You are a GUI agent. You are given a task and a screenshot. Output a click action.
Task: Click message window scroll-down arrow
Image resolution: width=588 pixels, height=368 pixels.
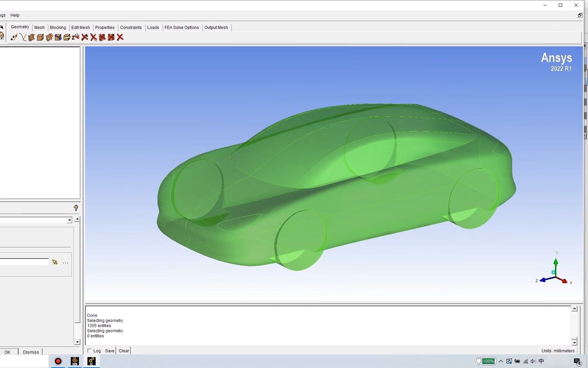[x=574, y=342]
